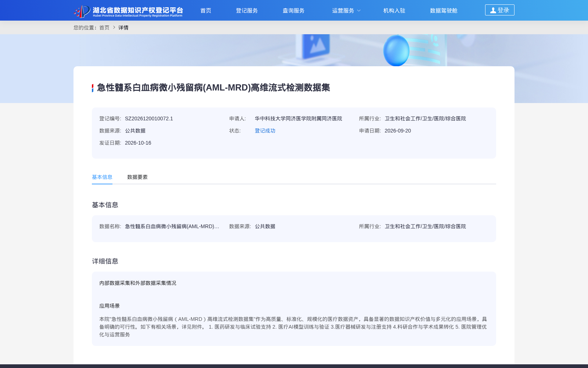Click the truncated 数据名称 value text
588x368 pixels.
point(172,226)
